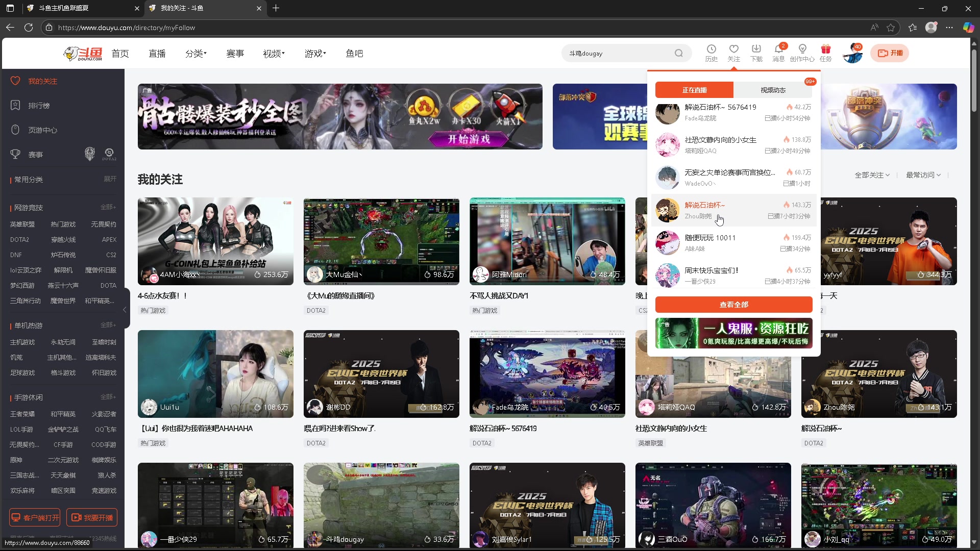Open a new browser tab
Screen dimensions: 980x551
point(276,8)
